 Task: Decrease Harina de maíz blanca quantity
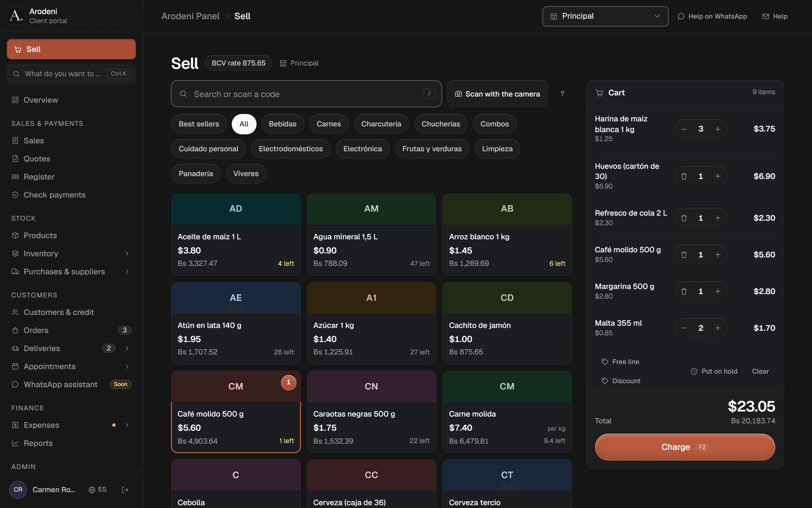coord(684,129)
